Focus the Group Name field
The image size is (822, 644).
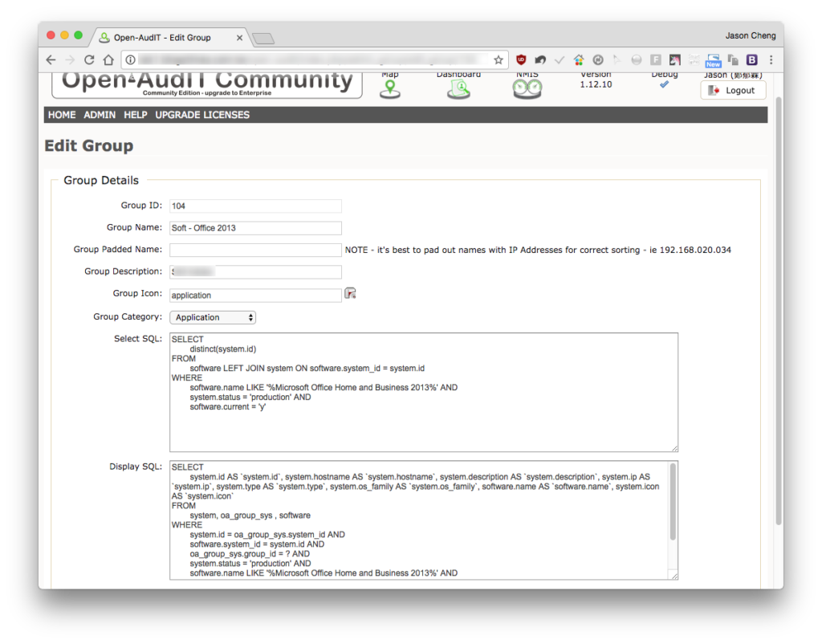pos(255,228)
